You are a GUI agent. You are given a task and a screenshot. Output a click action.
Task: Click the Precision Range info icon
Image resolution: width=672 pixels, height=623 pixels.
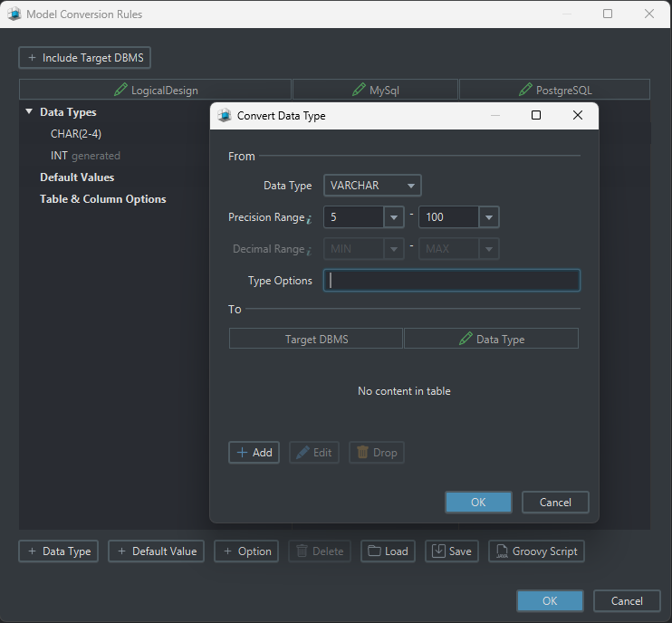coord(309,219)
